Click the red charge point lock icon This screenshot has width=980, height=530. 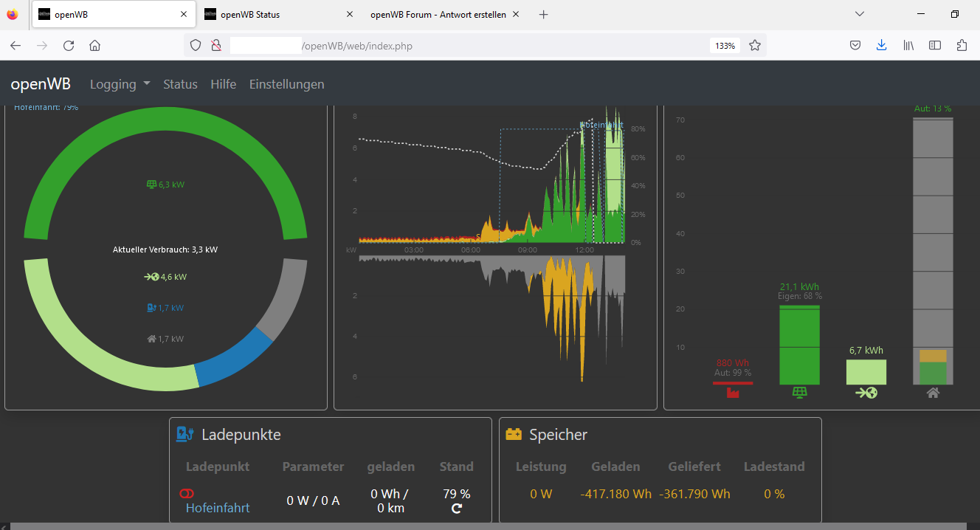[186, 493]
